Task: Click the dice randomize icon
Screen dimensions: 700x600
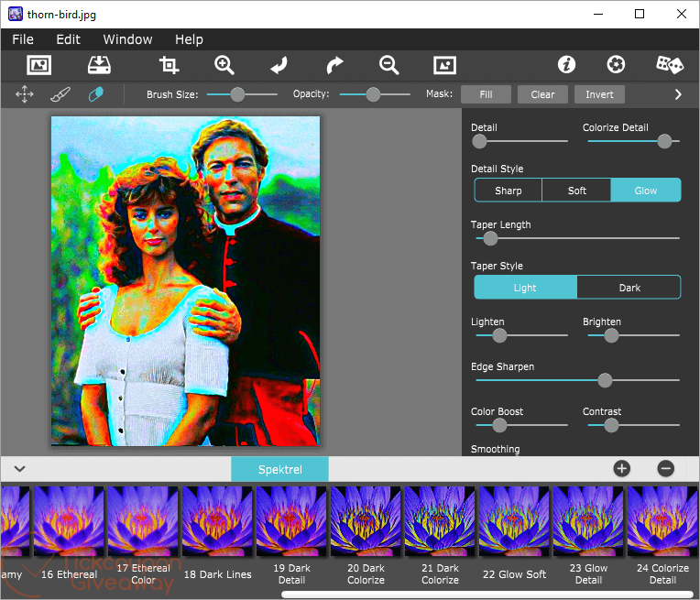Action: [x=669, y=65]
